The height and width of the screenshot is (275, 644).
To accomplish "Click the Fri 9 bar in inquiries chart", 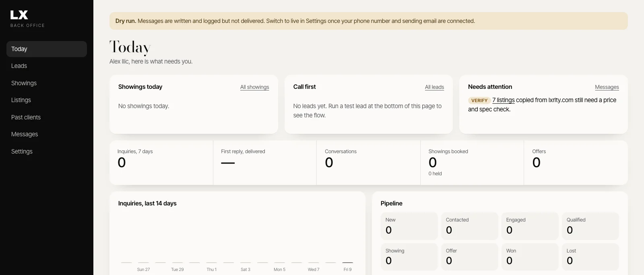I will (x=347, y=263).
